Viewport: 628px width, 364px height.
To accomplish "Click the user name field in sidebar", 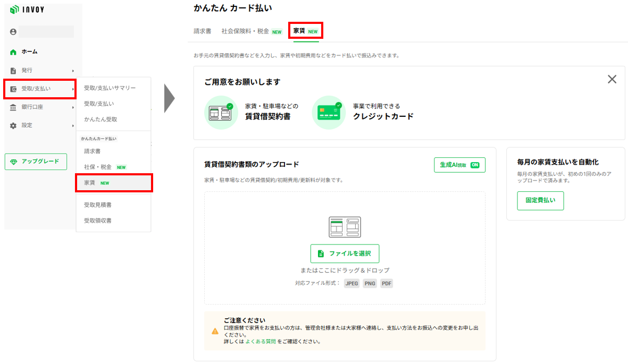I will 46,32.
